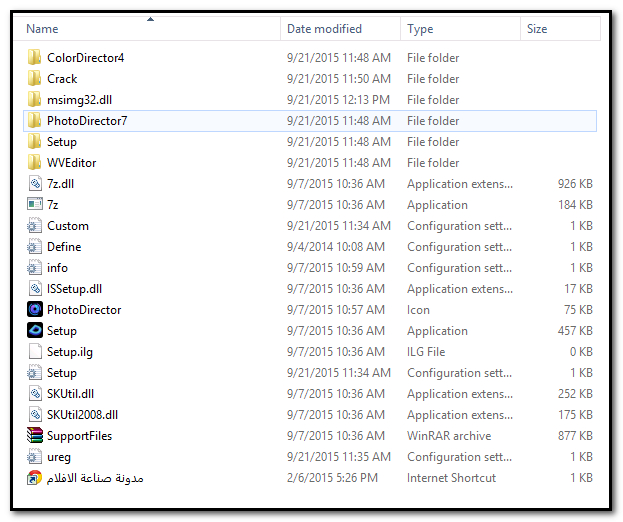Click the 252 KB size cell

click(575, 394)
